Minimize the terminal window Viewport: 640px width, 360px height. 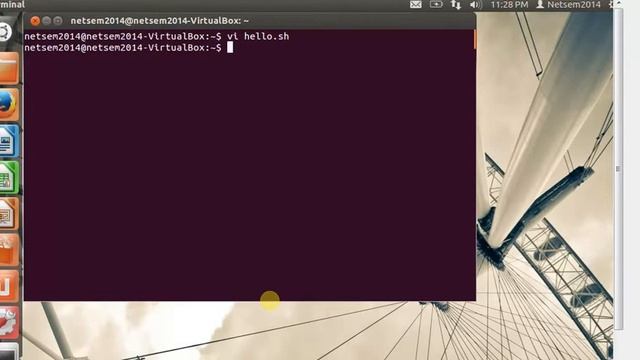click(47, 21)
